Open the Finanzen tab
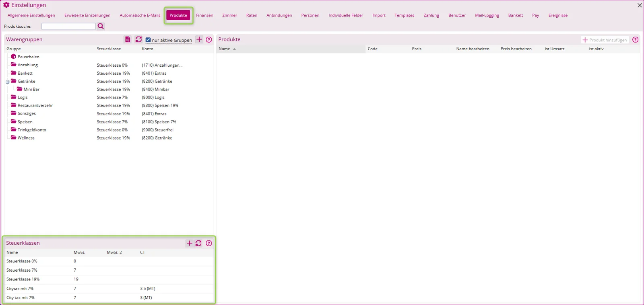The image size is (644, 305). (204, 15)
